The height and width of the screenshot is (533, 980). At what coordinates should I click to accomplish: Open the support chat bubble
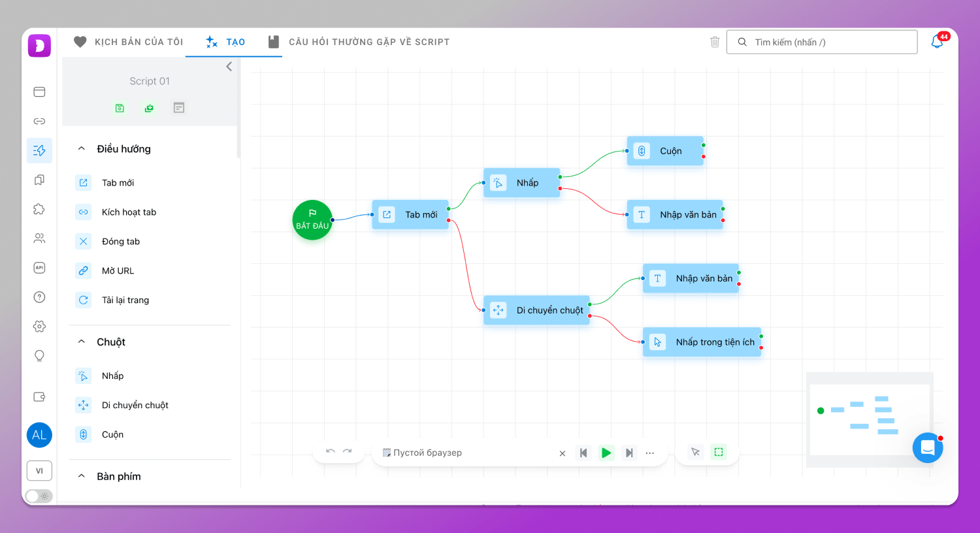point(927,448)
